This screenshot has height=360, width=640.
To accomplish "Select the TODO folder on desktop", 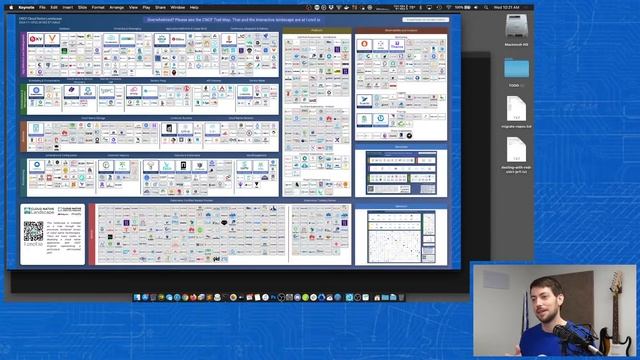I will tap(516, 69).
